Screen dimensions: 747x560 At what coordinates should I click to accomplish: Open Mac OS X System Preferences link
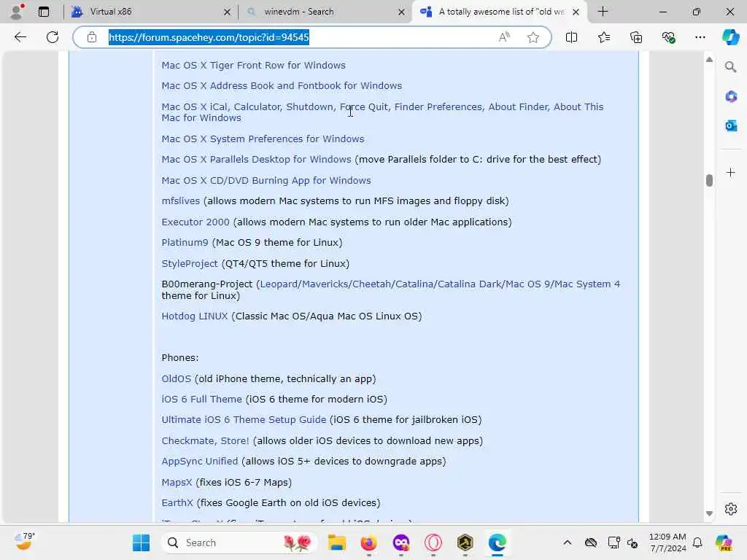pos(263,139)
